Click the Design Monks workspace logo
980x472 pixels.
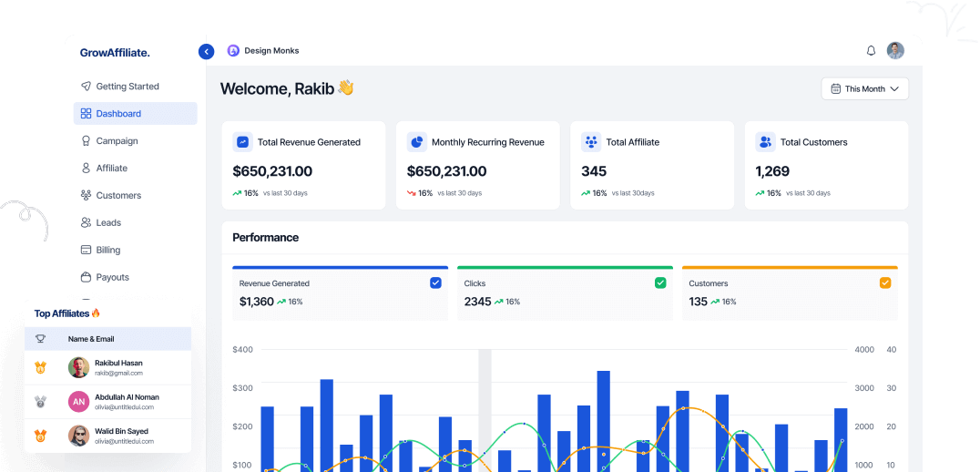pos(233,51)
